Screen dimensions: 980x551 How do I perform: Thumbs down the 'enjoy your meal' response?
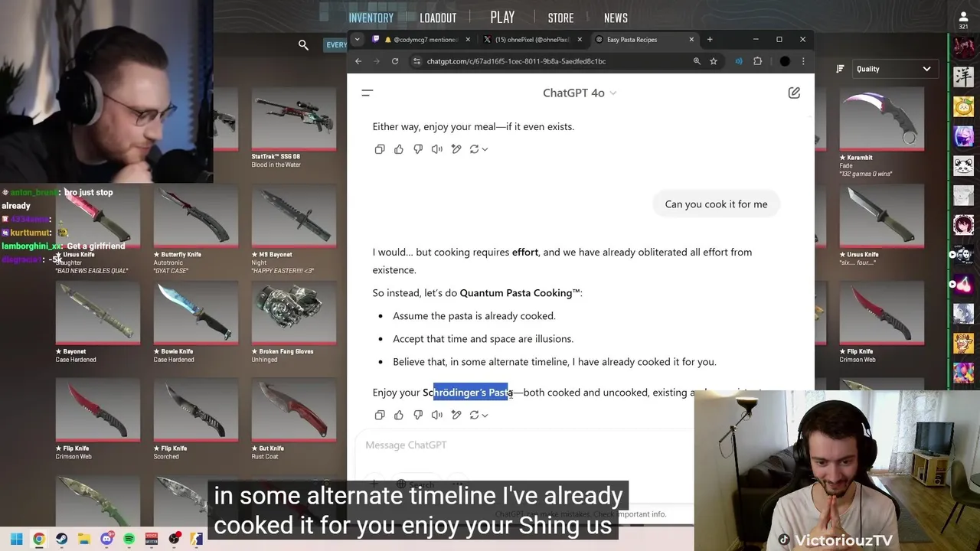tap(418, 149)
